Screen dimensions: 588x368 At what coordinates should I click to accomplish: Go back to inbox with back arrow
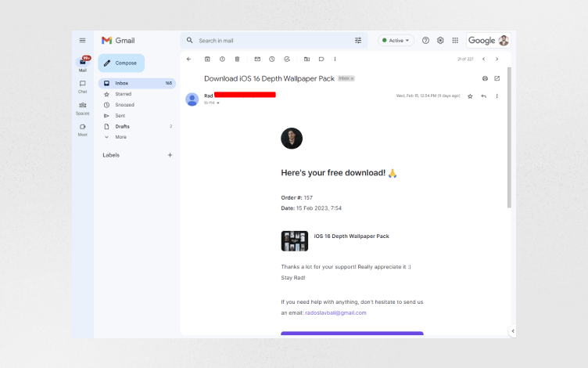click(x=189, y=59)
